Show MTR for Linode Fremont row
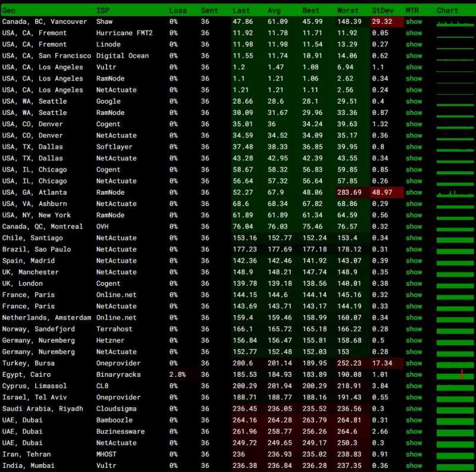The height and width of the screenshot is (472, 476). (414, 45)
